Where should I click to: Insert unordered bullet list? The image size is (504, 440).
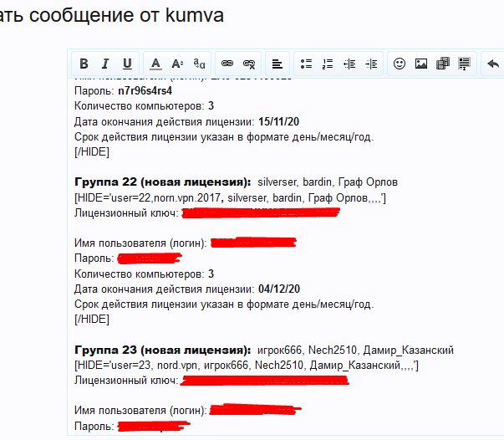(306, 64)
